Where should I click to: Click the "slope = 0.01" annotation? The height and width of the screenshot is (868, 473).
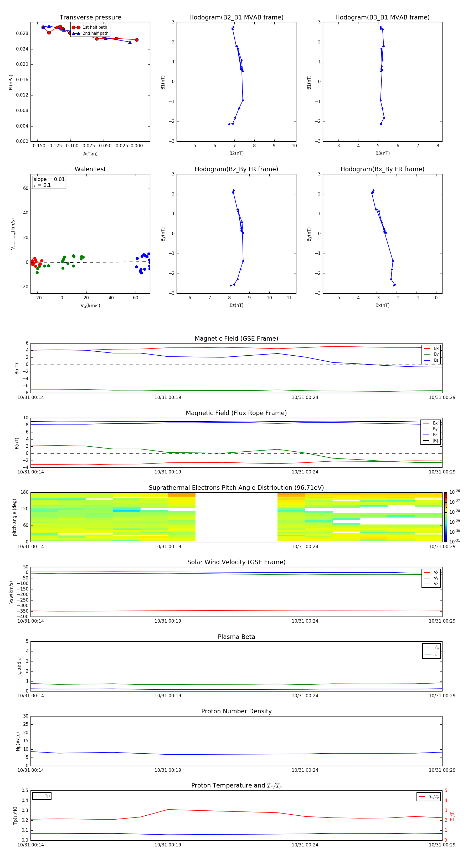49,179
